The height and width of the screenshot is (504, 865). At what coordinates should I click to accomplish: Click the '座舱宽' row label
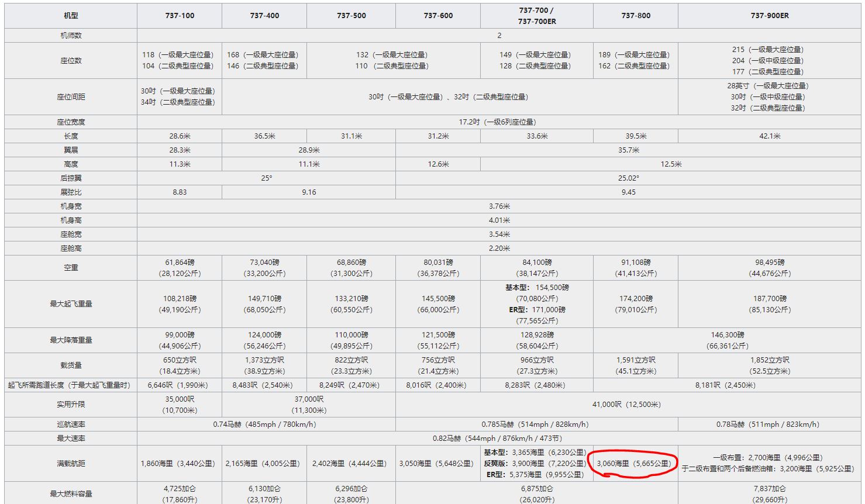point(71,234)
